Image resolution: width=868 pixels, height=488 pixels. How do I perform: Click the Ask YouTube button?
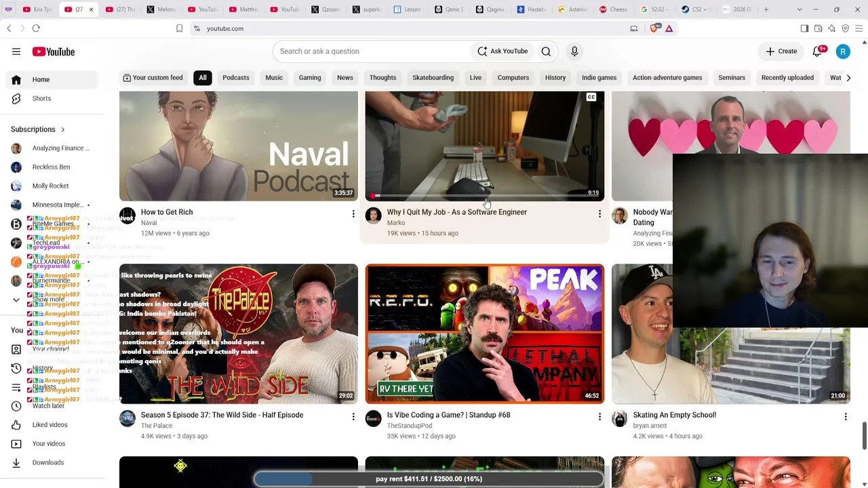pyautogui.click(x=502, y=52)
